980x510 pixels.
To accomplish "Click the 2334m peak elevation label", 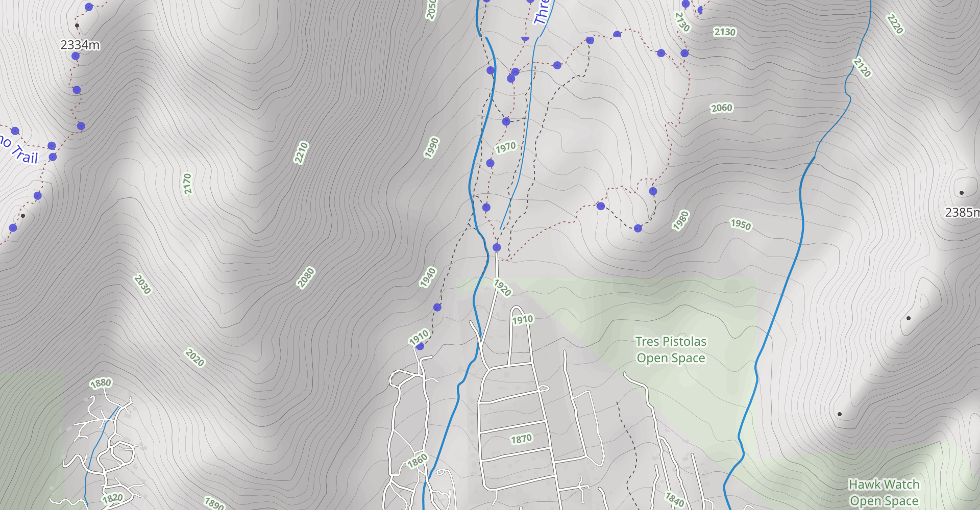I will click(x=80, y=45).
